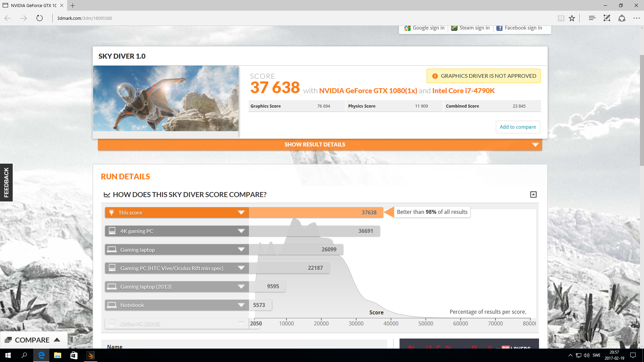Go back to previous page

pos(8,18)
